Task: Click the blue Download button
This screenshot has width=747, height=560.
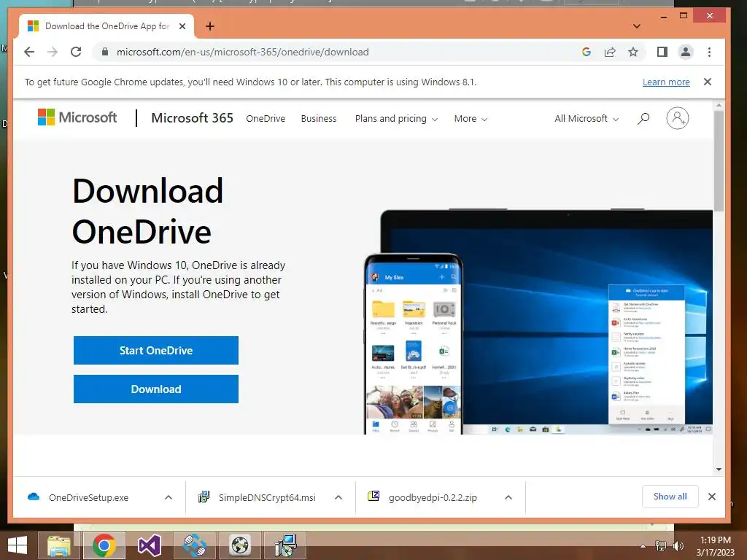Action: [156, 389]
